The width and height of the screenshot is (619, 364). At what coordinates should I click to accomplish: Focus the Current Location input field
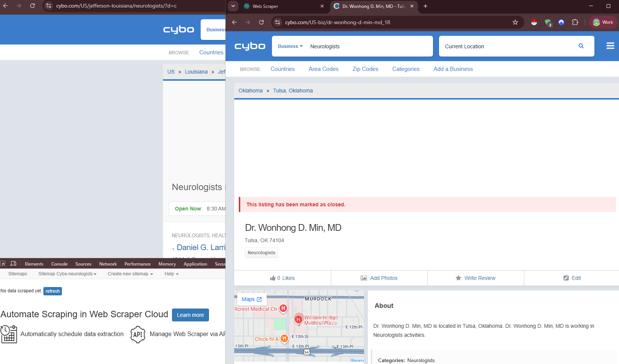507,46
